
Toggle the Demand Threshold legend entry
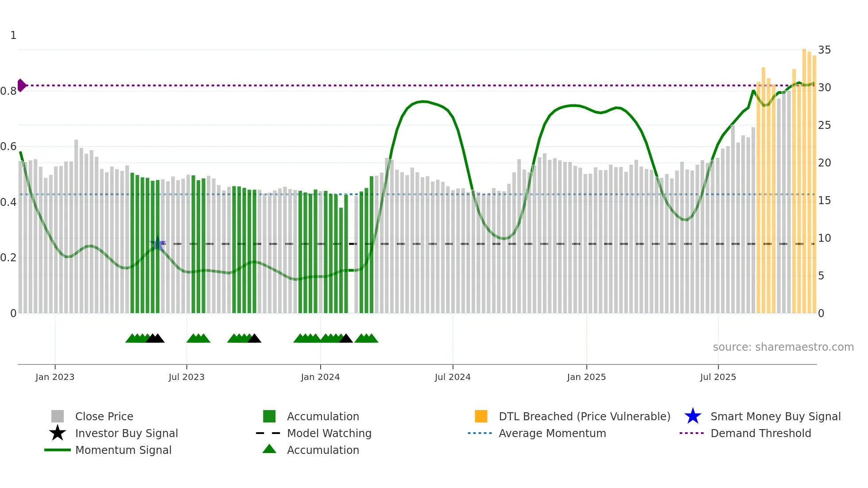pos(760,433)
